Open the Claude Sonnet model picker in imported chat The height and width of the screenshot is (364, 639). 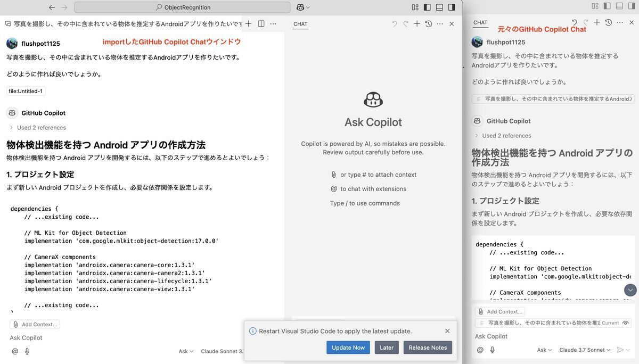[222, 351]
